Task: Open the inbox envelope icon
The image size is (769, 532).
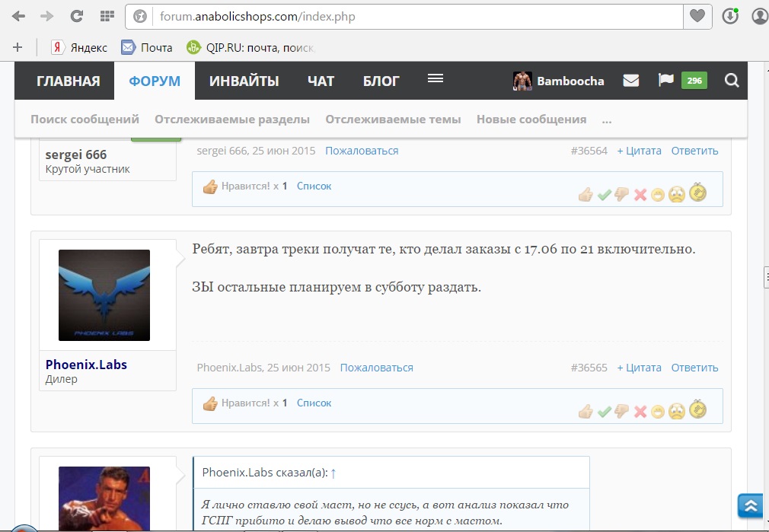Action: tap(630, 81)
